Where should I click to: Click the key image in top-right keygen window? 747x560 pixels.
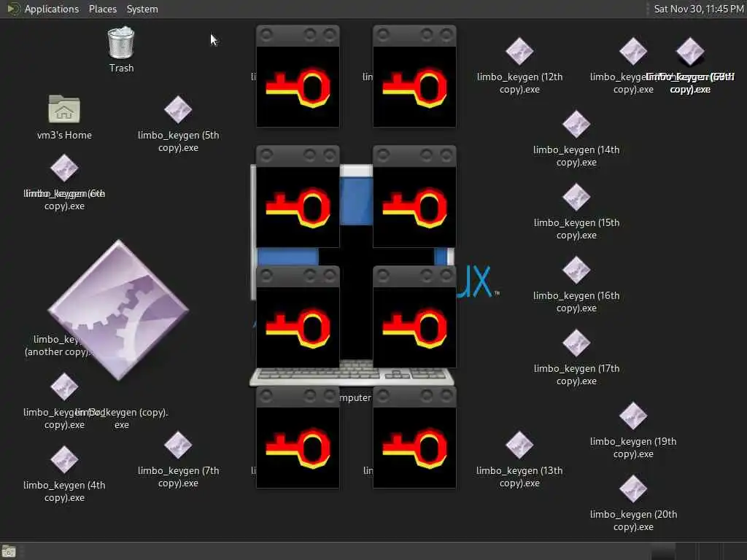tap(414, 87)
